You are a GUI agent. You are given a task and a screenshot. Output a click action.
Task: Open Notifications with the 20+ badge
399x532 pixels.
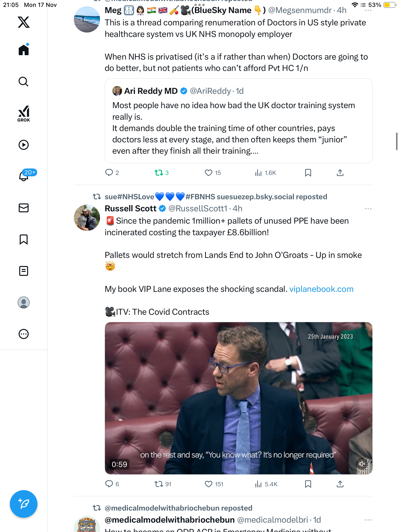(24, 176)
